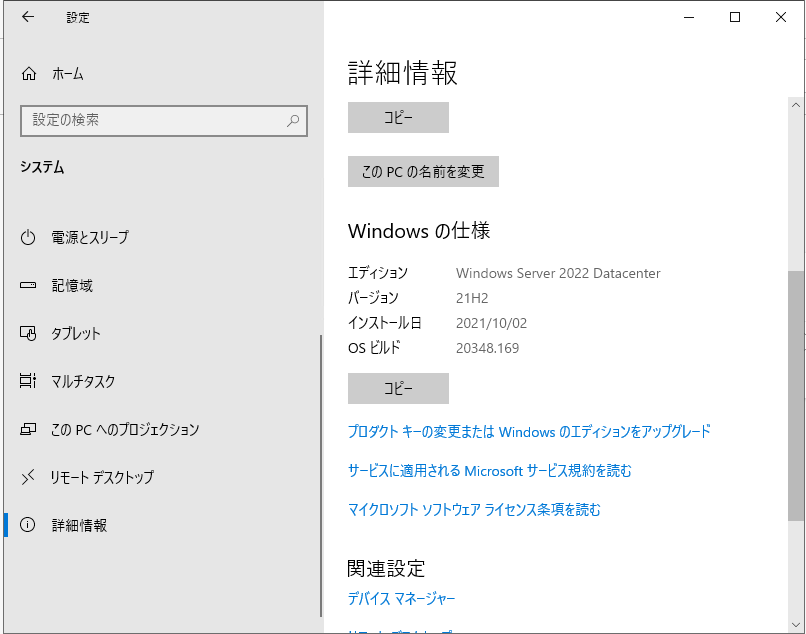
Task: Focus the 設定の検索 search field
Action: pos(164,121)
